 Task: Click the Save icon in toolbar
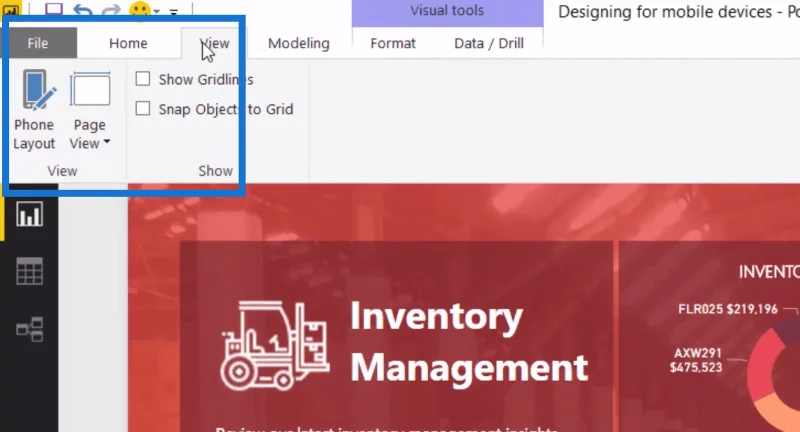coord(54,9)
